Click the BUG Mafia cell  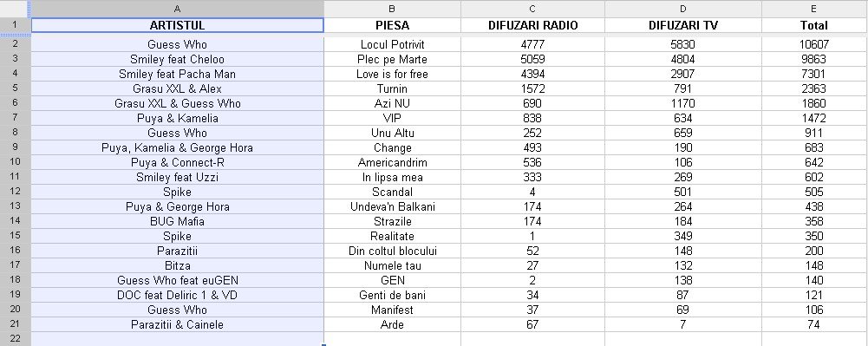tap(177, 221)
